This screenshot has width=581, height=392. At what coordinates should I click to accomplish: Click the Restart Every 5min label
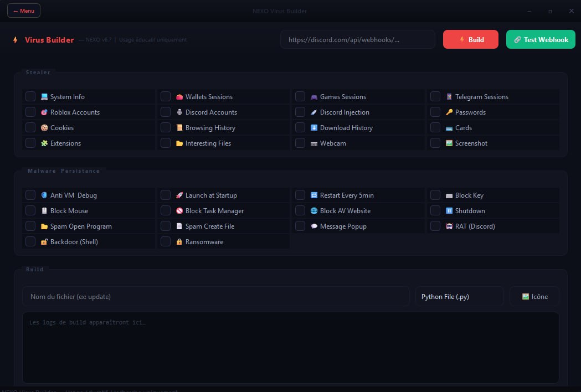(347, 195)
